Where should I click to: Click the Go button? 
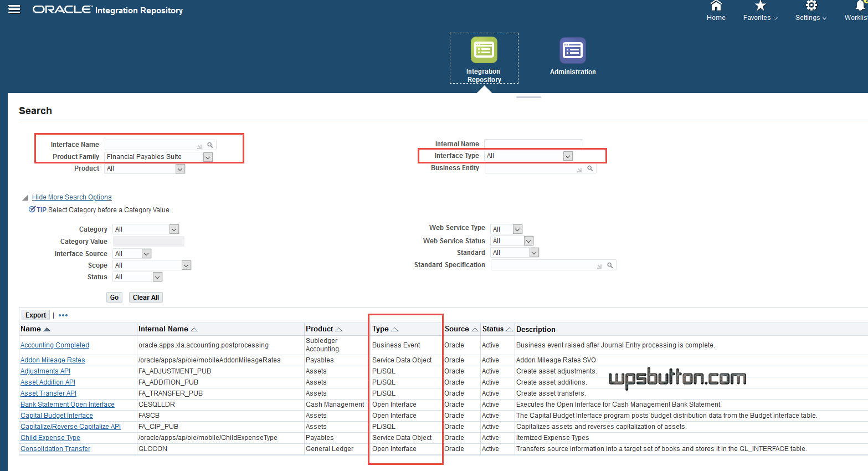(x=114, y=298)
